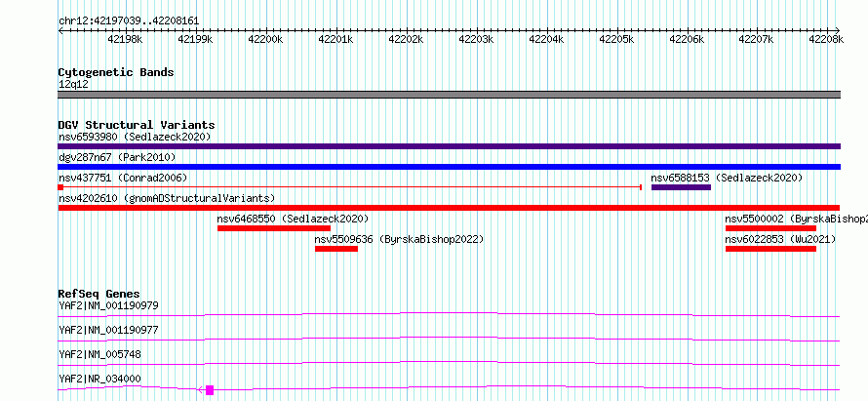
Task: Click the 12q12 band label
Action: point(73,84)
